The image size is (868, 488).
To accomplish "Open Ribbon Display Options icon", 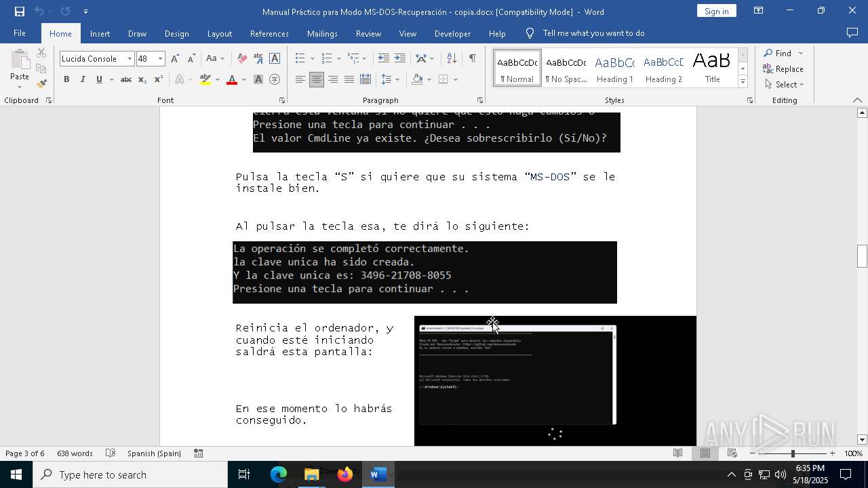I will pyautogui.click(x=759, y=11).
